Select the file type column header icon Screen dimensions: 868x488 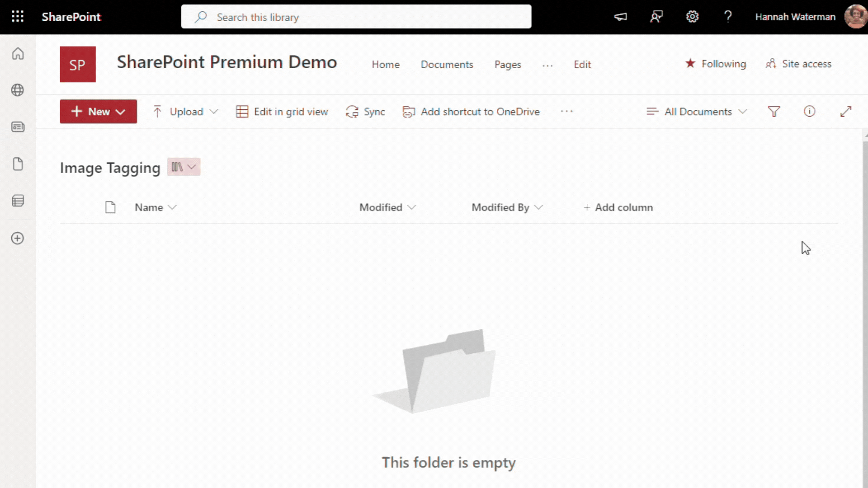110,207
